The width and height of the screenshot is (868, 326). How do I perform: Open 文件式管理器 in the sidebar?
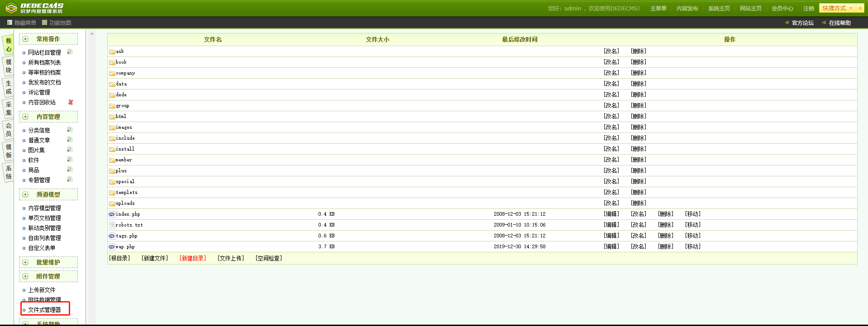pos(45,310)
